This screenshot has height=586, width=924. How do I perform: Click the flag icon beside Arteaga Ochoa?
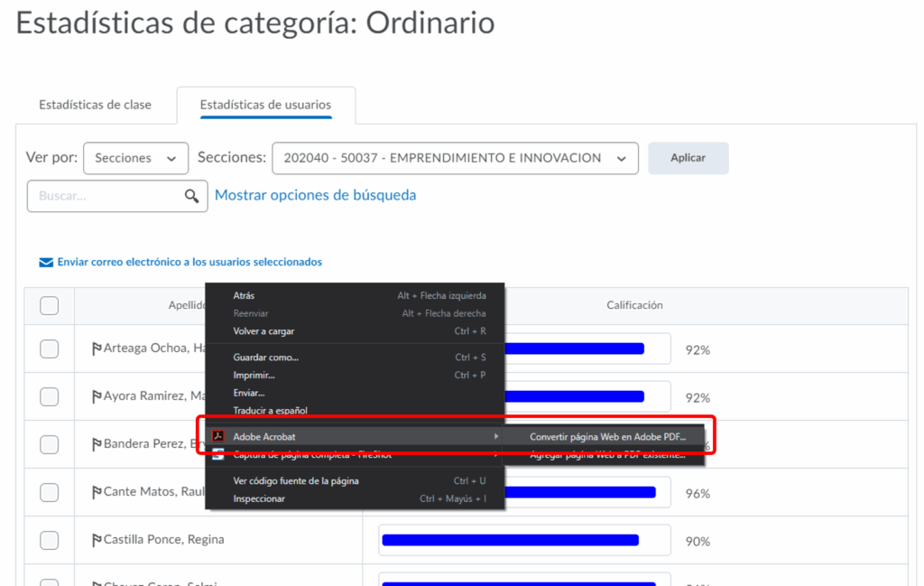point(97,349)
